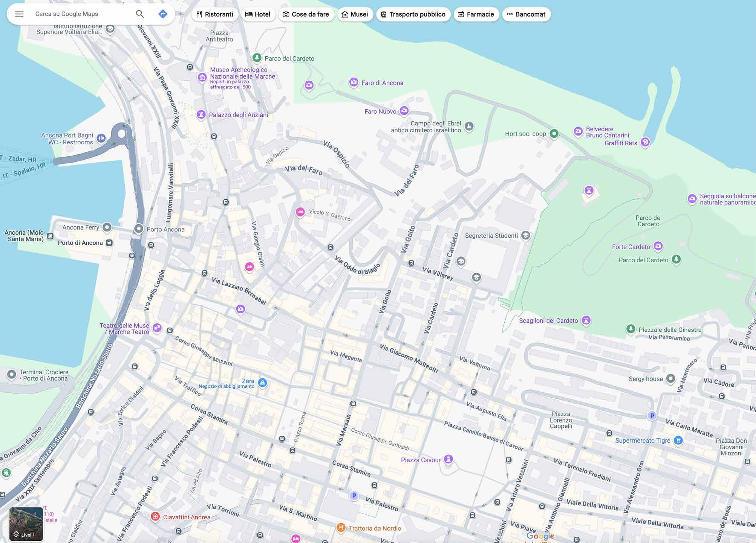Show Trasporto pubblico places

[413, 14]
